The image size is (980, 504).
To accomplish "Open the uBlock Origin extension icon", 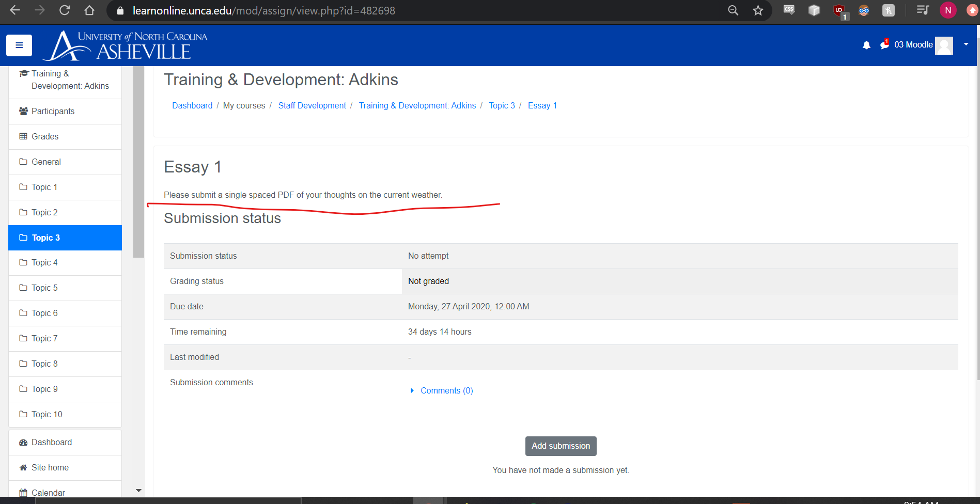I will point(839,11).
